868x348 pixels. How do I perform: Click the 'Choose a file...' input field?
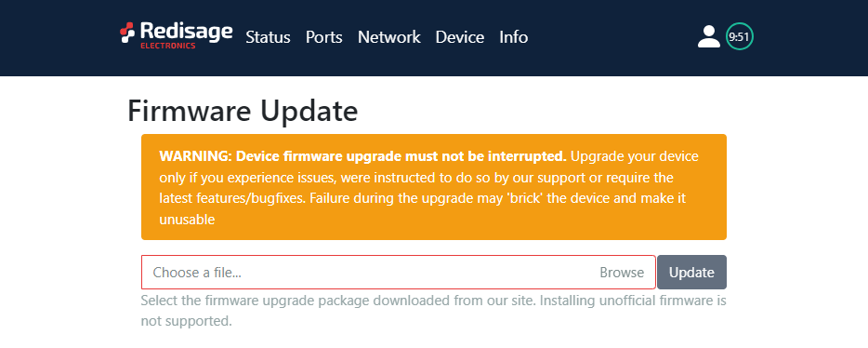(x=399, y=272)
